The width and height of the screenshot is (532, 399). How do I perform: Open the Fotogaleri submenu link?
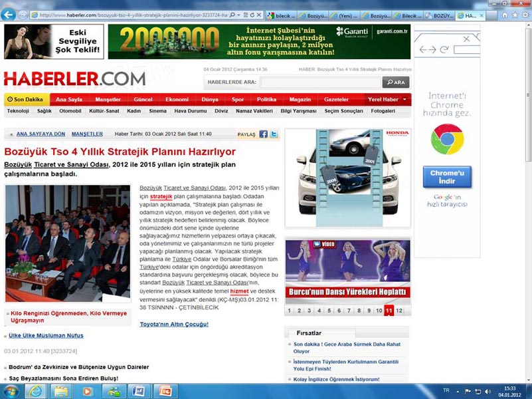pos(383,111)
